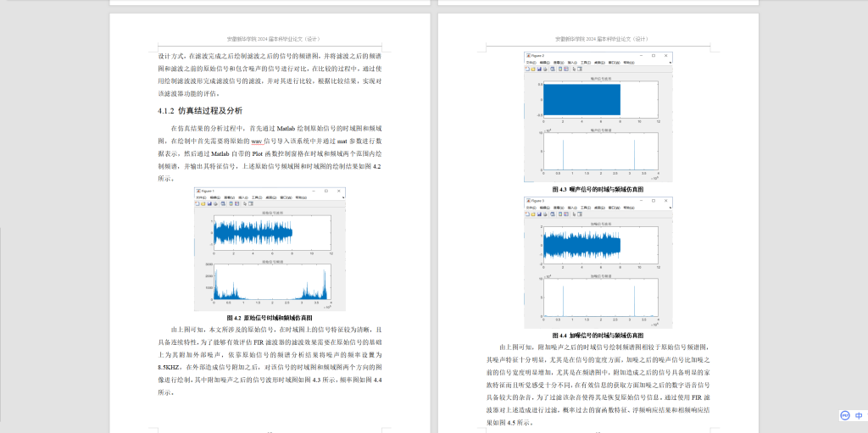Viewport: 868px width, 433px height.
Task: Click the line starting 由上图可知，附加噪声之后
Action: (x=604, y=347)
